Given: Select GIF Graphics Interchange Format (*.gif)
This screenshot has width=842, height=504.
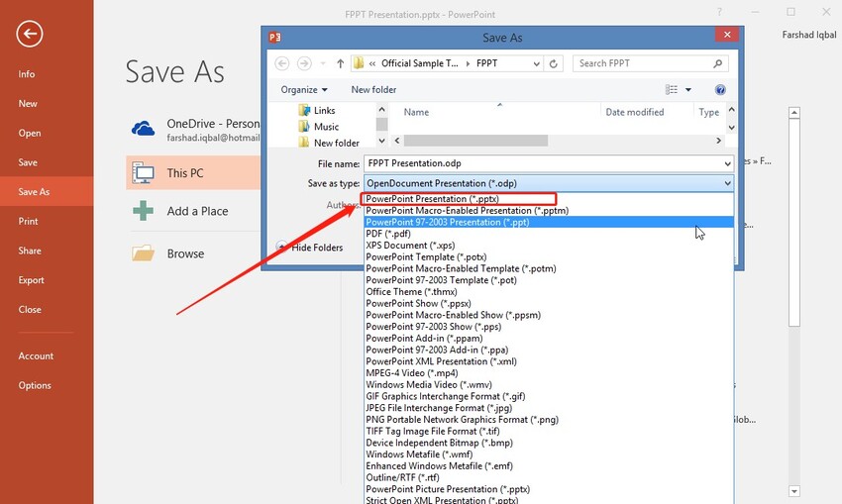Looking at the screenshot, I should pyautogui.click(x=548, y=396).
